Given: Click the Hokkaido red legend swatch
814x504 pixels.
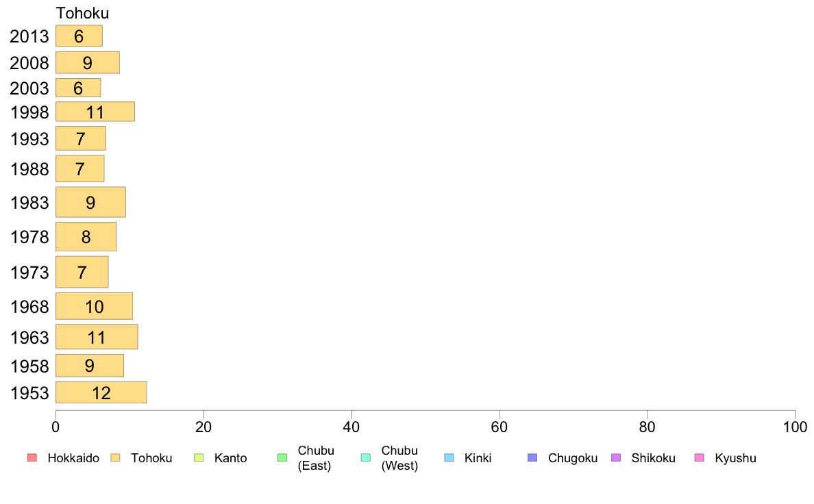Looking at the screenshot, I should [x=32, y=458].
